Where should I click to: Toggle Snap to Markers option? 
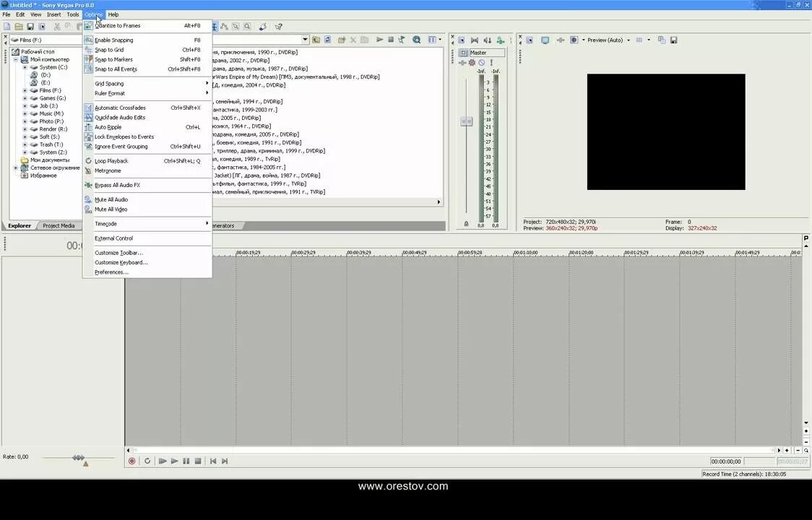147,59
